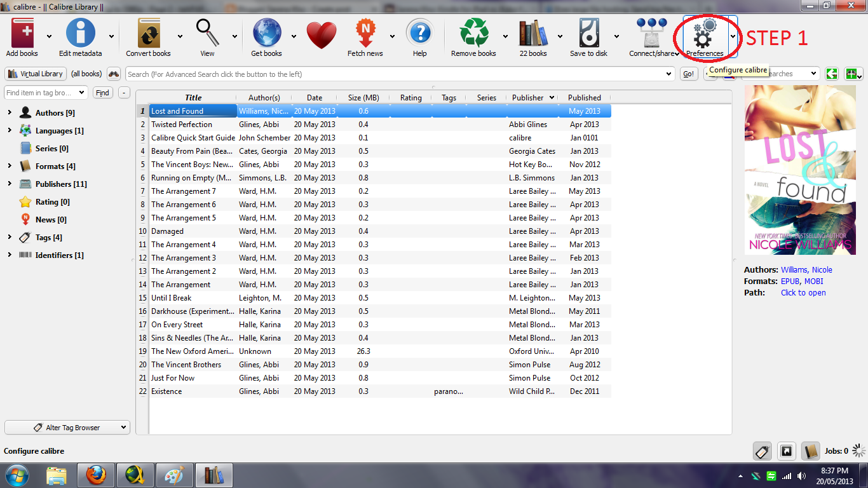
Task: Click the Remove books recycle icon
Action: [473, 33]
